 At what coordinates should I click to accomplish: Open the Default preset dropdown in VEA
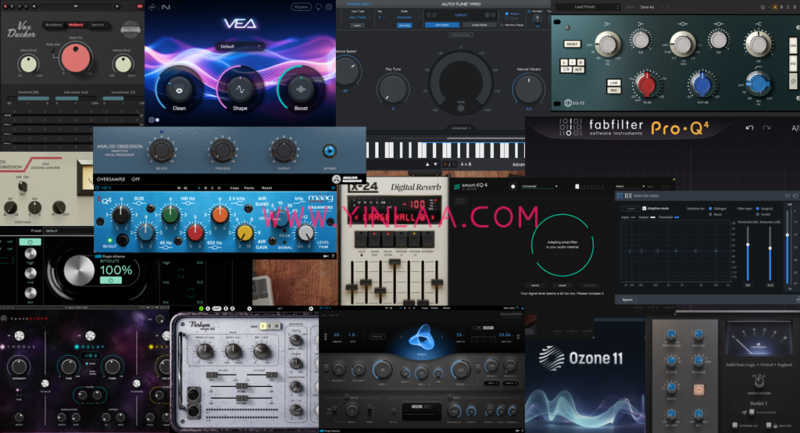coord(242,46)
